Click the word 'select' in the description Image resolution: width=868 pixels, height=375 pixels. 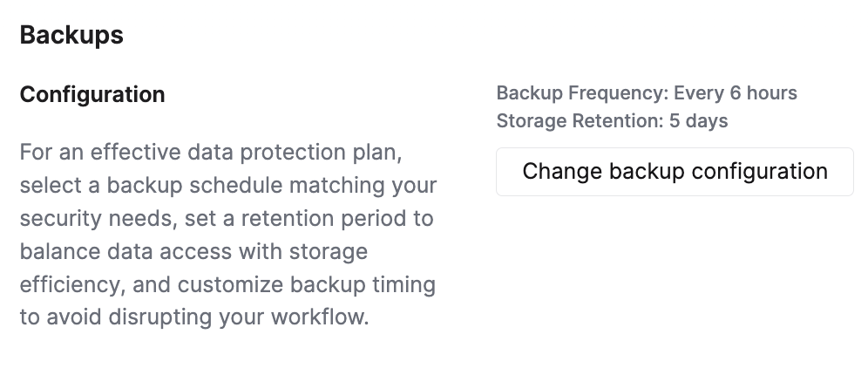pos(48,186)
